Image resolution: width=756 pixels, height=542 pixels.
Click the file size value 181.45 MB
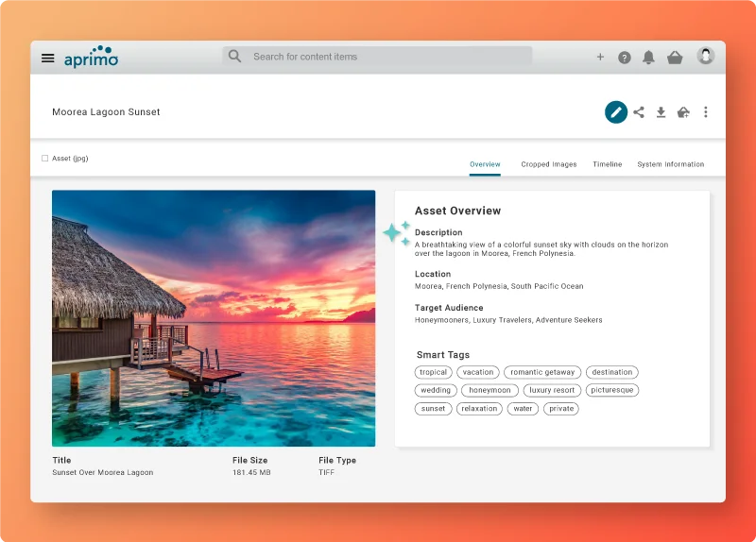[251, 473]
